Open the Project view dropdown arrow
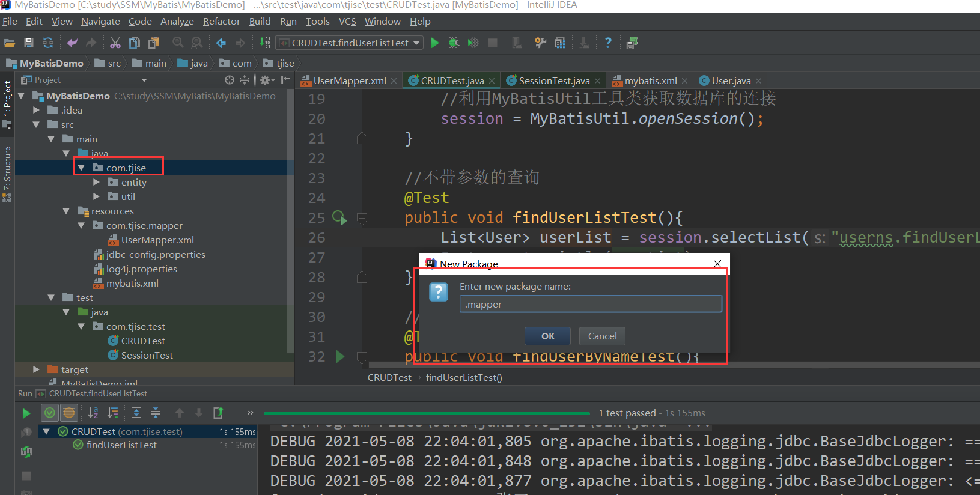The image size is (980, 495). (144, 80)
